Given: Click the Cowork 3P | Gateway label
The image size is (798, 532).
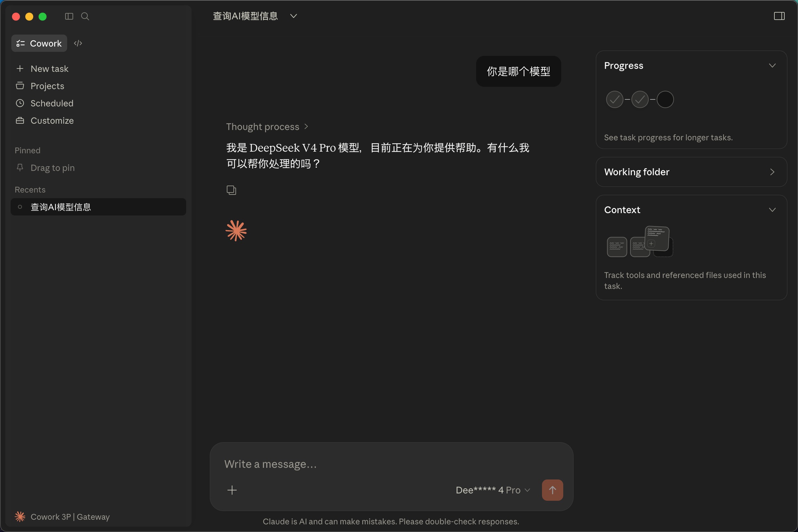Looking at the screenshot, I should tap(70, 516).
